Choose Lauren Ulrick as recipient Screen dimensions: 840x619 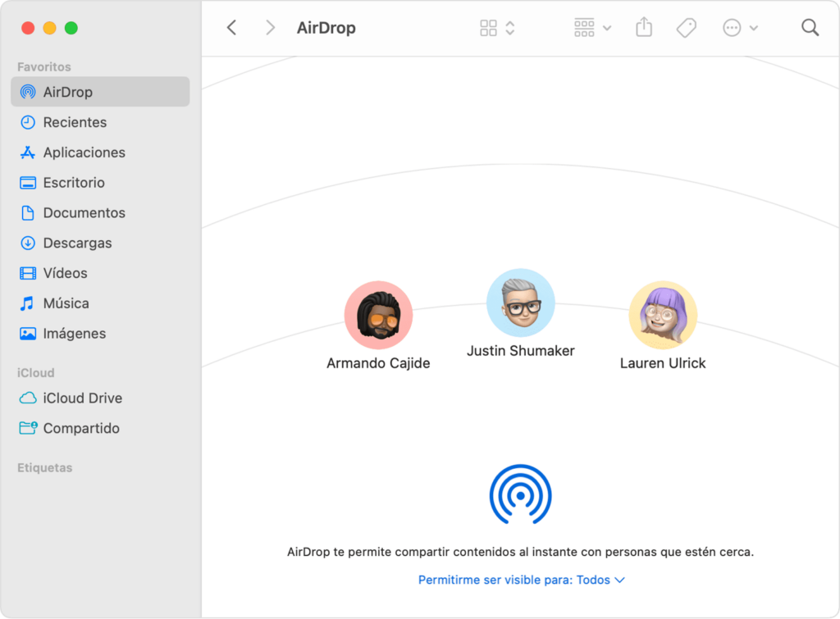[663, 316]
